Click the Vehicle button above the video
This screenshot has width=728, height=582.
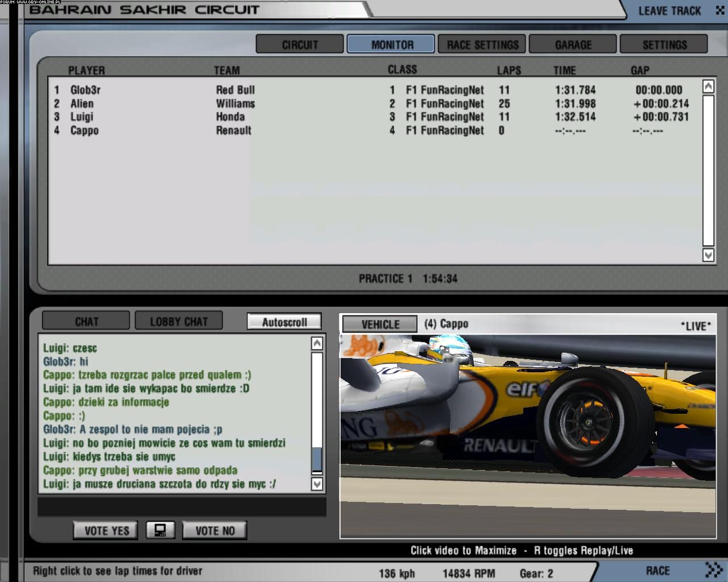(380, 324)
